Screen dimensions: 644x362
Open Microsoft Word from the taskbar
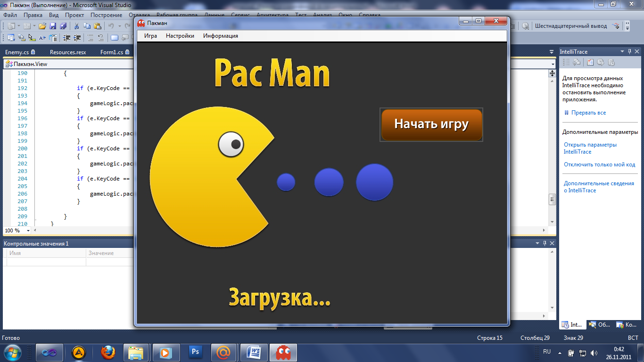point(254,353)
